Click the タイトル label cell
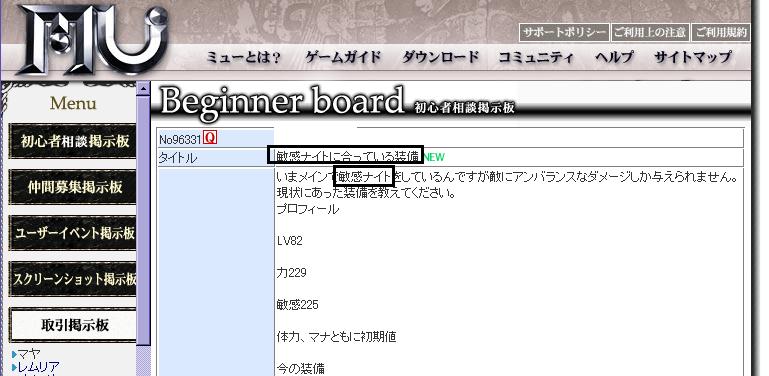Viewport: 769px width, 376px height. [x=216, y=158]
